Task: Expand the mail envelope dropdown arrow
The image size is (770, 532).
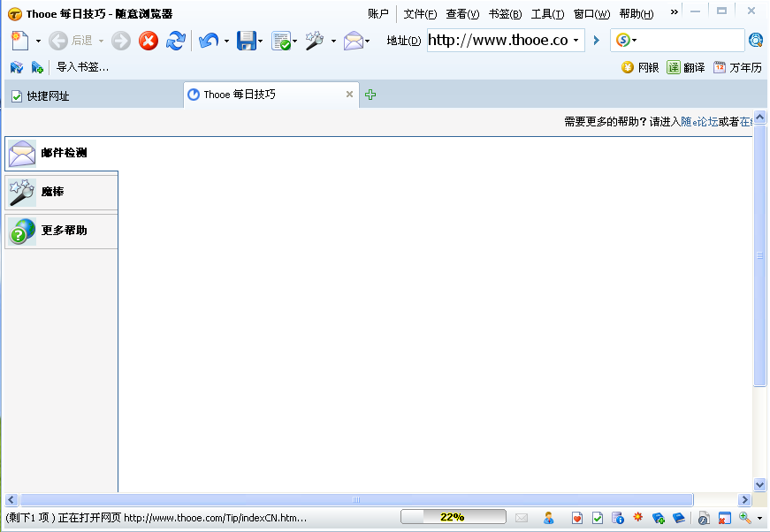Action: pyautogui.click(x=368, y=42)
